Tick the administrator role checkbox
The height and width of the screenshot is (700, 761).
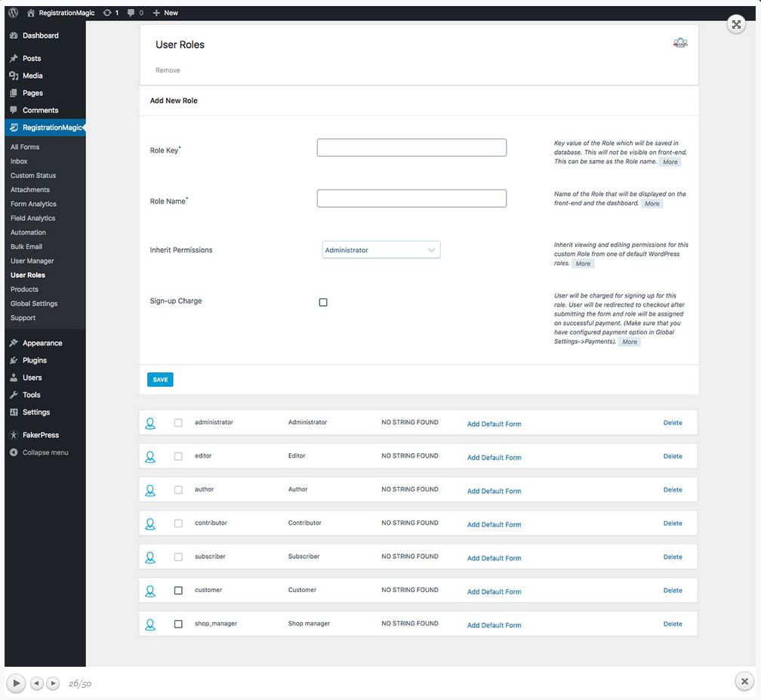178,423
